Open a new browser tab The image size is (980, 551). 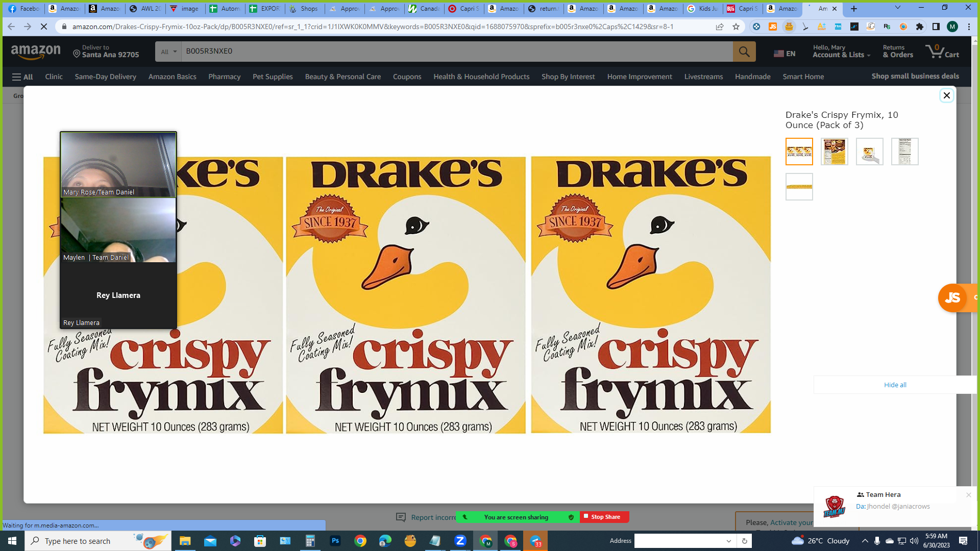854,9
